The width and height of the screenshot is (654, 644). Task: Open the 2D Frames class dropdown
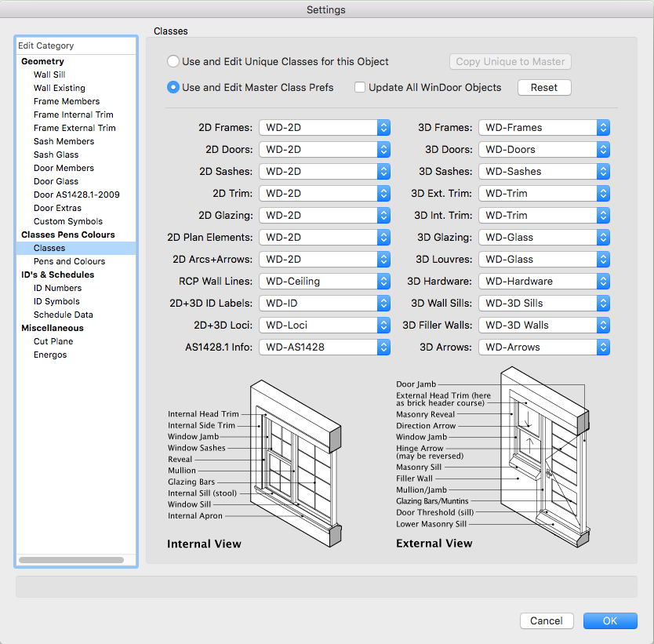click(324, 127)
